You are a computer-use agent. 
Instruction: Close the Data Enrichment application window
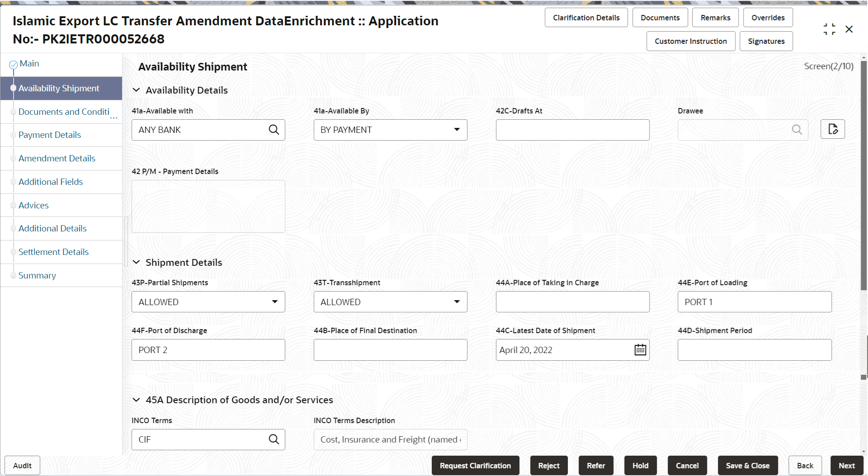click(849, 29)
